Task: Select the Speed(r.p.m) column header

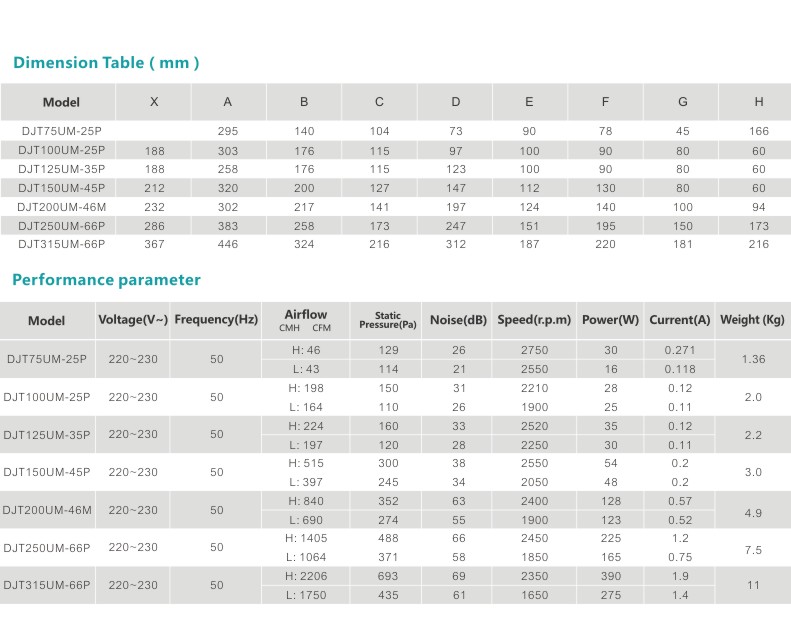Action: (x=534, y=320)
